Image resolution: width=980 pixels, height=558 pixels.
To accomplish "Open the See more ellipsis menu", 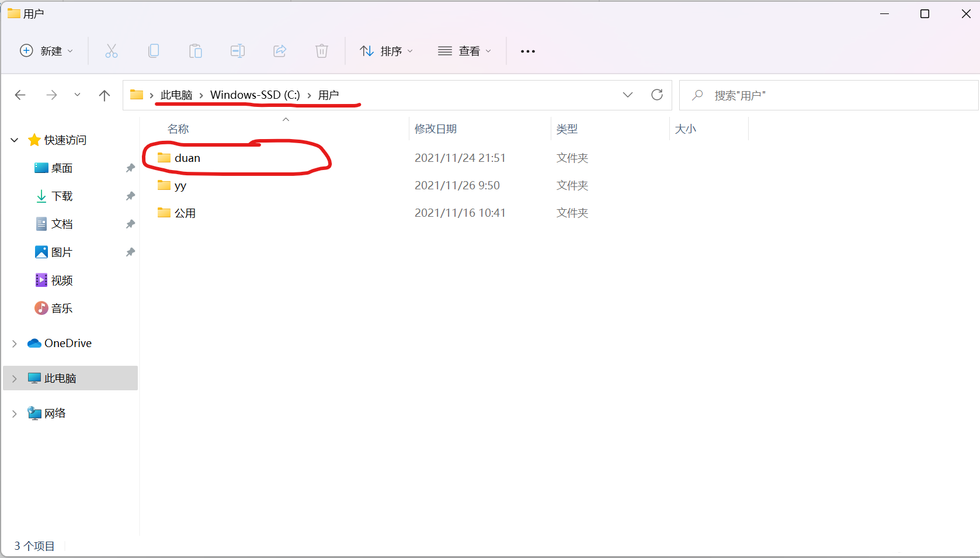I will click(x=528, y=51).
